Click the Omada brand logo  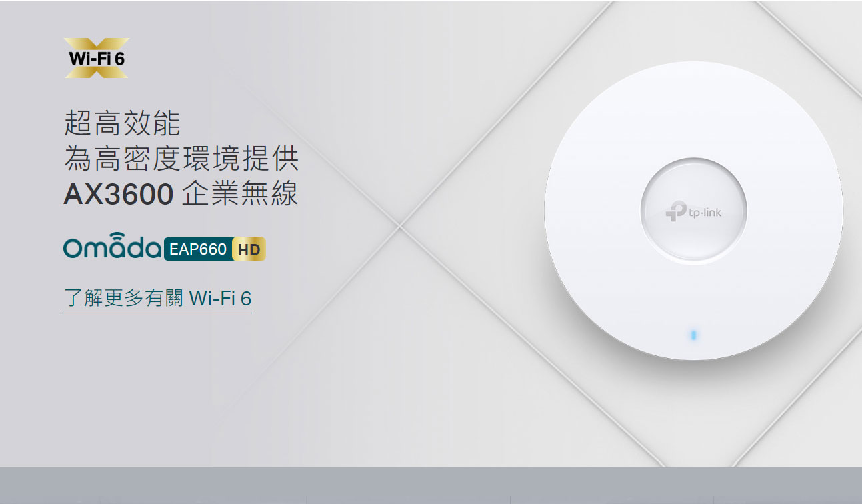(112, 246)
